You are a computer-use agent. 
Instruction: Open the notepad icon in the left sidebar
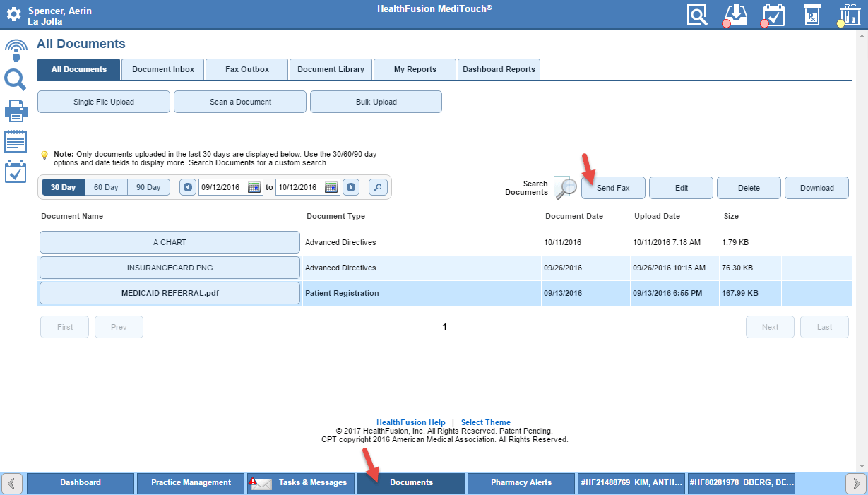(16, 141)
